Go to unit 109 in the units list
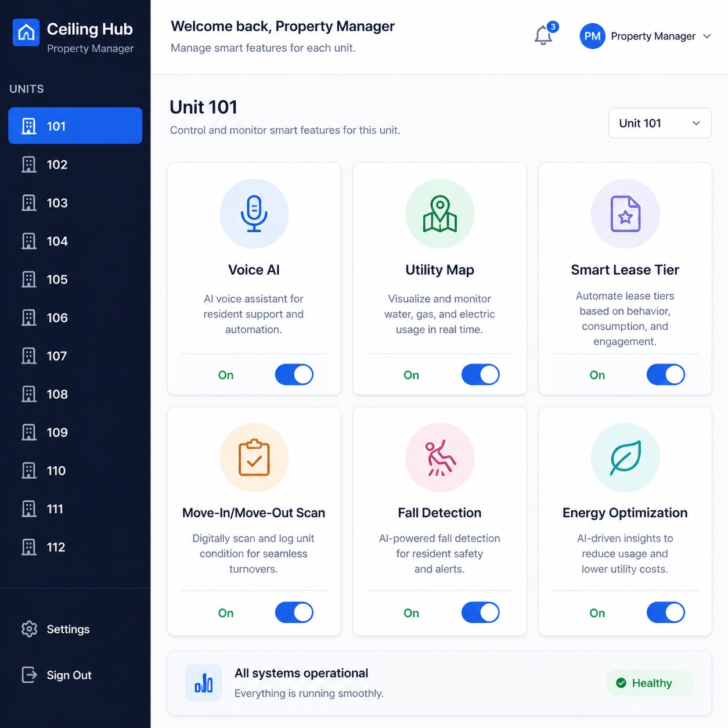The height and width of the screenshot is (728, 728). coord(75,433)
